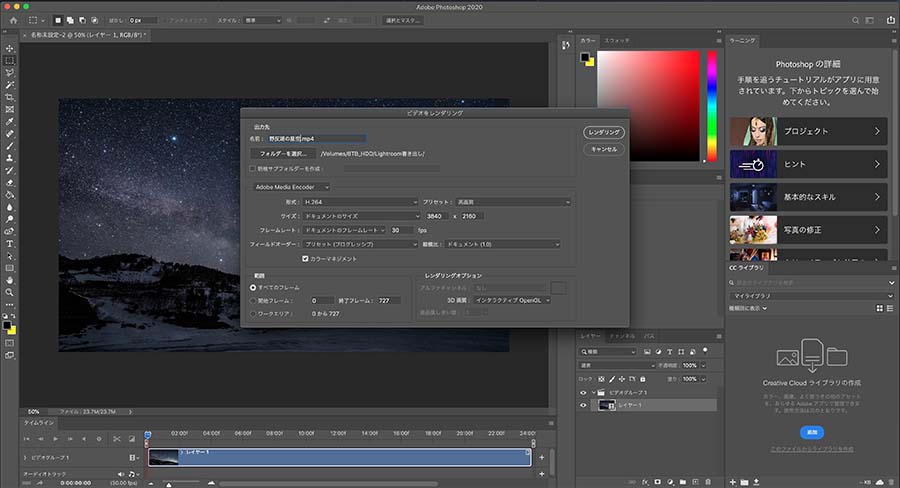900x488 pixels.
Task: Open the Adobe Media Encoder dropdown
Action: point(291,186)
